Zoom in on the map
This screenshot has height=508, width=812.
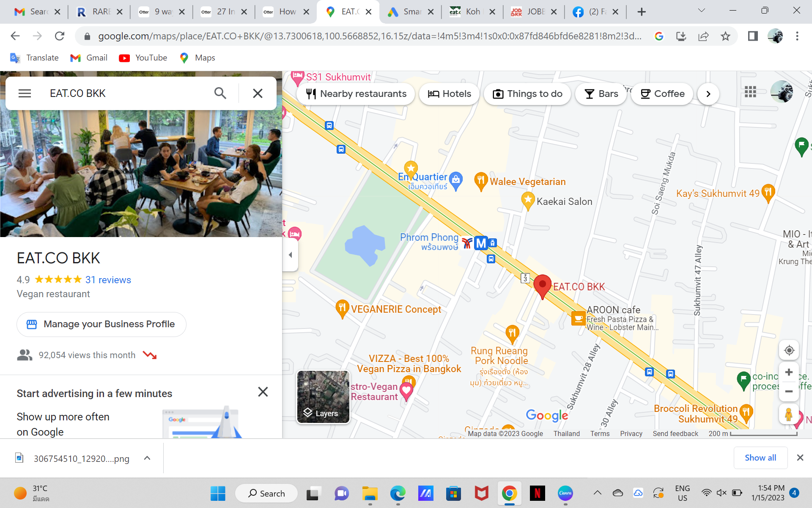789,372
